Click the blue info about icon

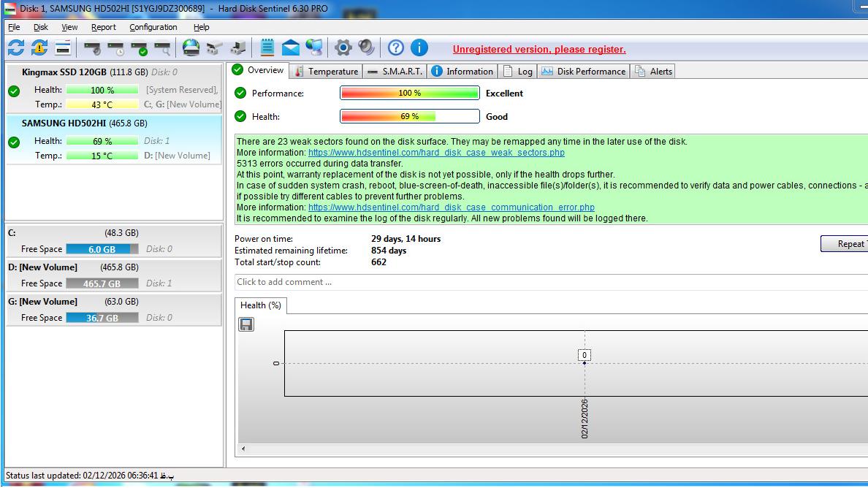(x=419, y=48)
